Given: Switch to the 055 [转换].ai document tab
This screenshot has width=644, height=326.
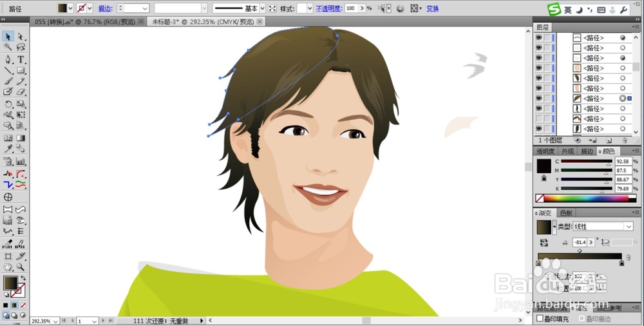Looking at the screenshot, I should point(85,22).
